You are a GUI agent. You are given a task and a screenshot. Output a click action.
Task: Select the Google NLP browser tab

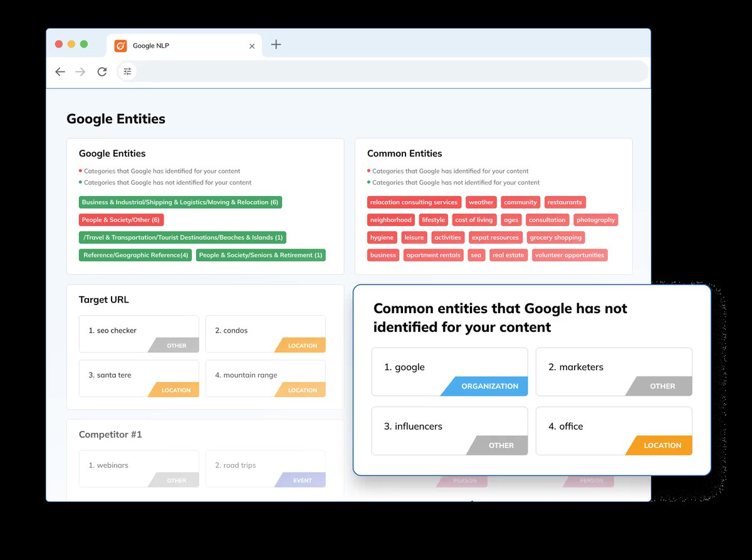click(184, 46)
